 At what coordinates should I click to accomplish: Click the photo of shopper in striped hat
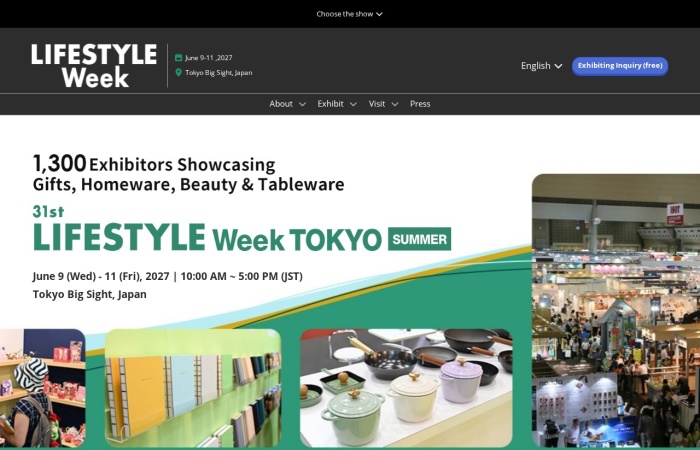42,388
